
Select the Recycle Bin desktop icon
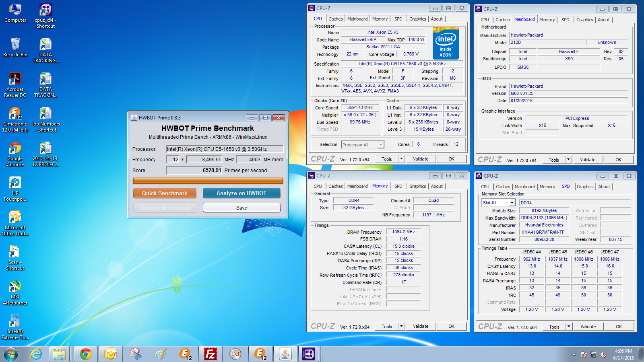(15, 47)
